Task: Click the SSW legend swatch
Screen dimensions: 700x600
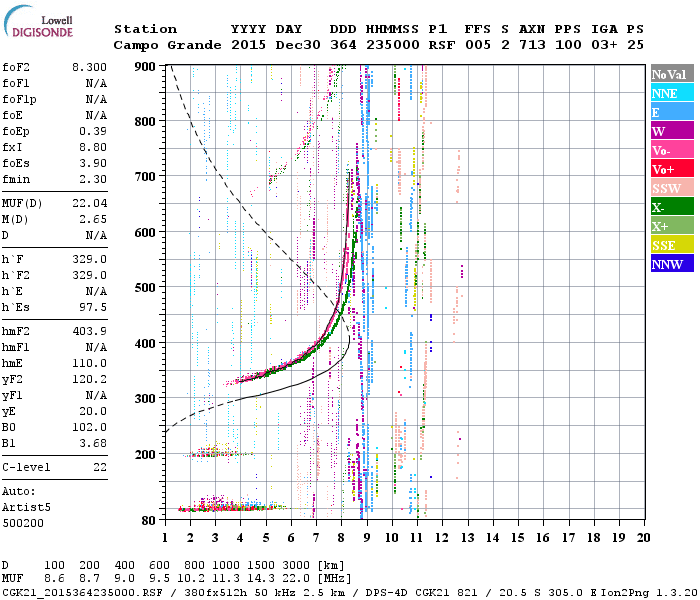Action: click(x=672, y=188)
